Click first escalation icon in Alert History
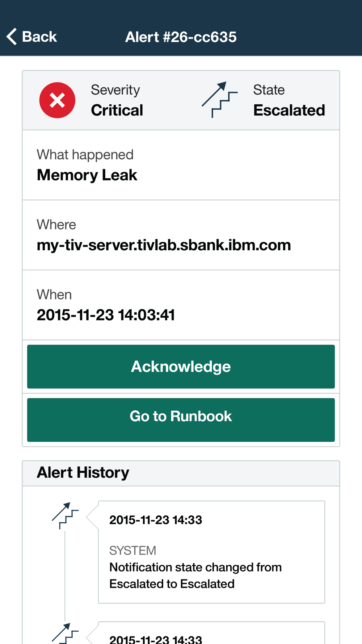 65,515
